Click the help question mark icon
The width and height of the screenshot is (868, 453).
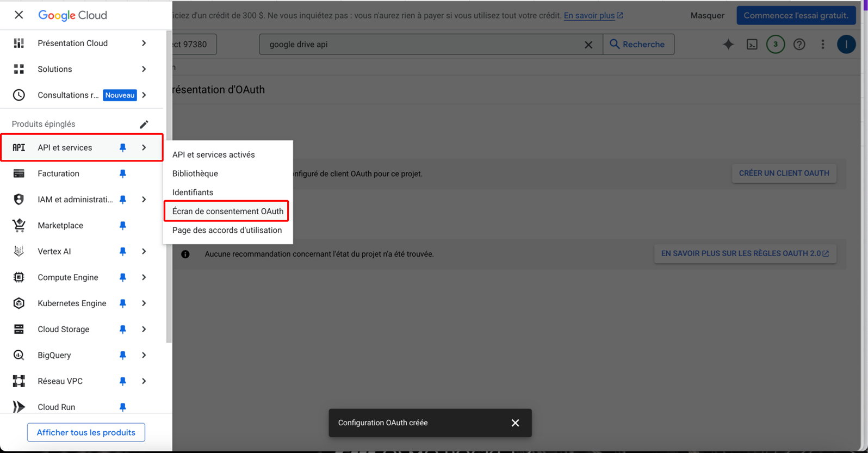tap(799, 45)
